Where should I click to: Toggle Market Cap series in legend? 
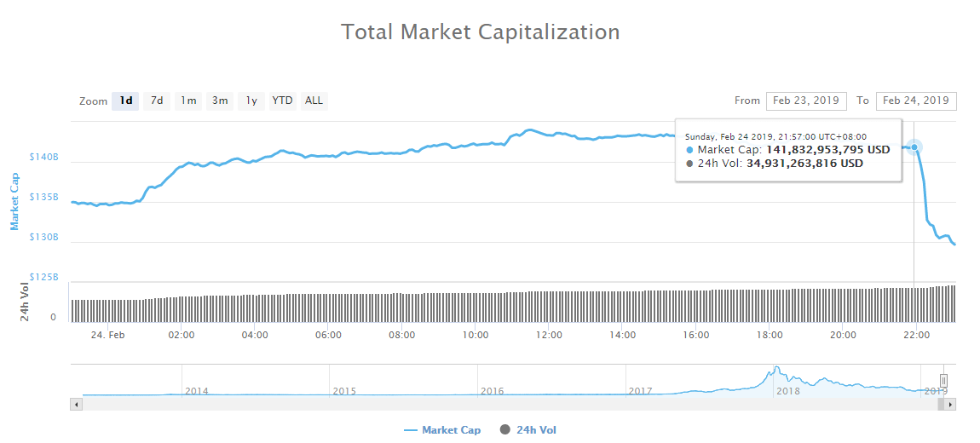[451, 430]
